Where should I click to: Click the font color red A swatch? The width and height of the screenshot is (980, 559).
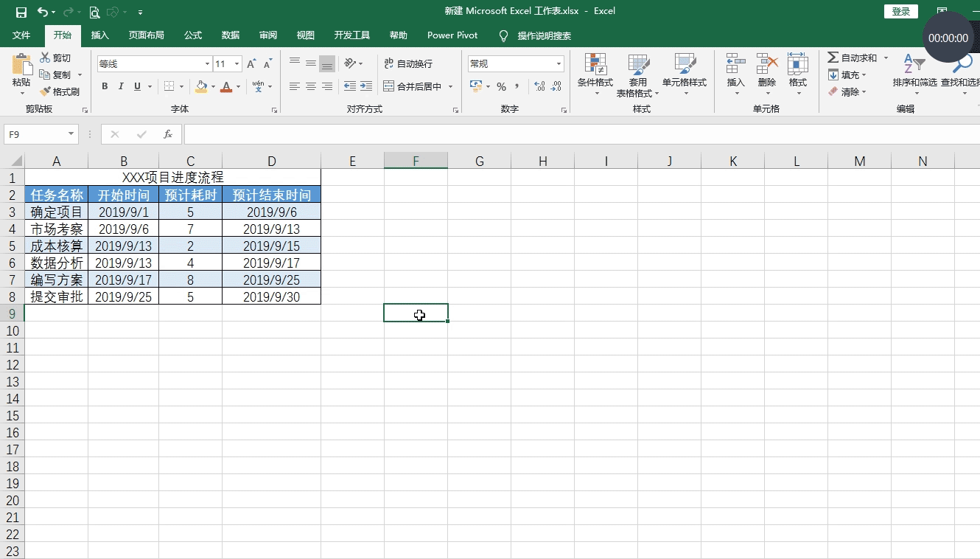[x=226, y=87]
